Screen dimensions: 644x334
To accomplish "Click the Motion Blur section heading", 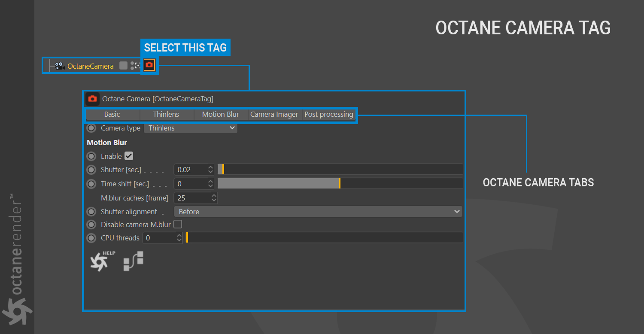I will (x=107, y=143).
